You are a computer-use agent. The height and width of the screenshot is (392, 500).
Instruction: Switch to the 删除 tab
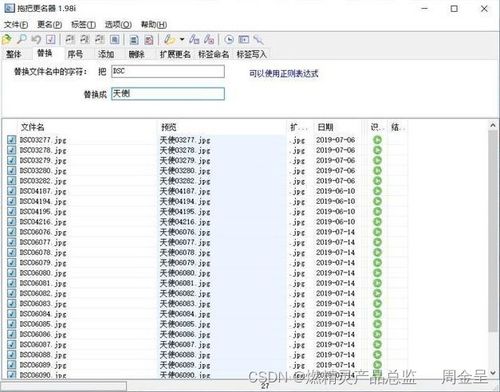pos(136,54)
